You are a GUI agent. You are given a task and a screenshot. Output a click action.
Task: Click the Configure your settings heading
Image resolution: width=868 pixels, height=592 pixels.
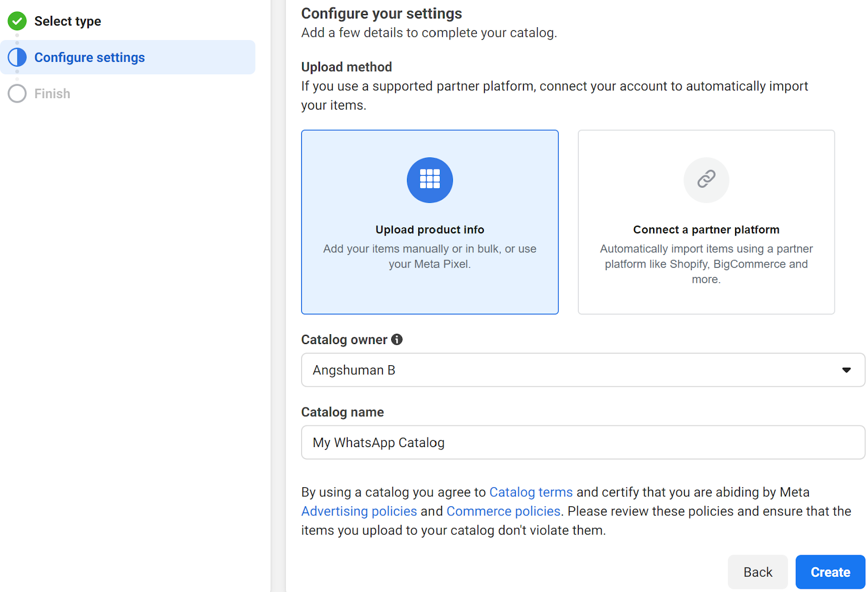[x=381, y=14]
